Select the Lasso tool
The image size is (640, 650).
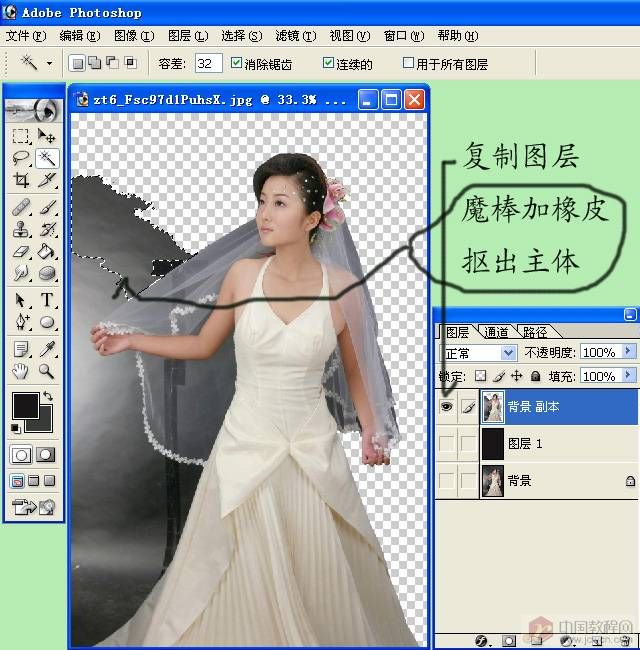pos(21,158)
